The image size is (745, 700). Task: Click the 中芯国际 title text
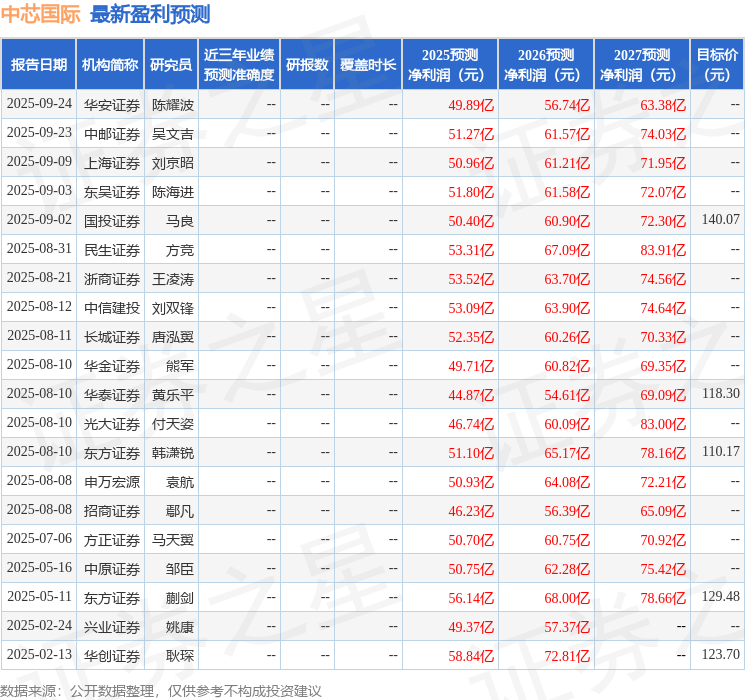point(40,14)
